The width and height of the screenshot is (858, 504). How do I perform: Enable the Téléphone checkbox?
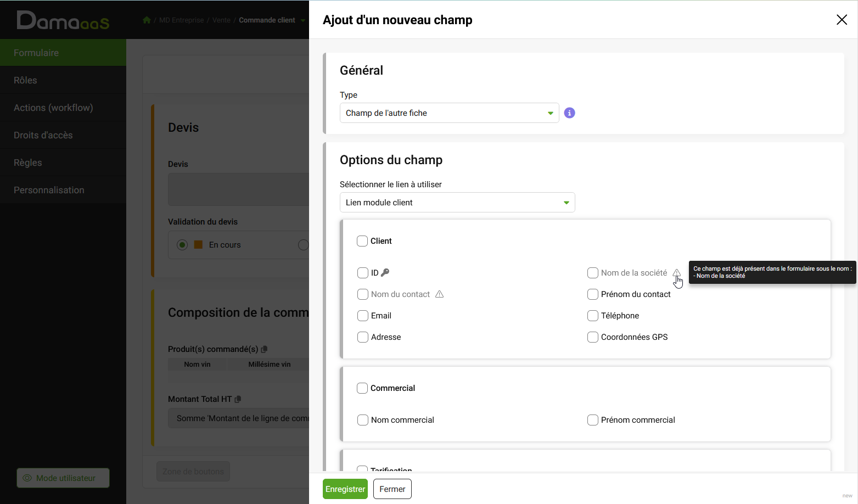pos(592,316)
